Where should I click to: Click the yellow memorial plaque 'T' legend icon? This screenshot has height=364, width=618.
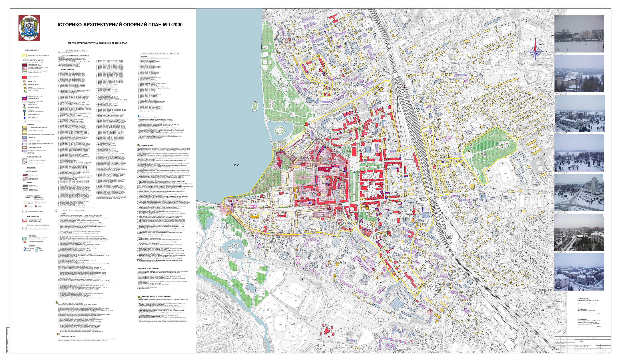tap(24, 84)
